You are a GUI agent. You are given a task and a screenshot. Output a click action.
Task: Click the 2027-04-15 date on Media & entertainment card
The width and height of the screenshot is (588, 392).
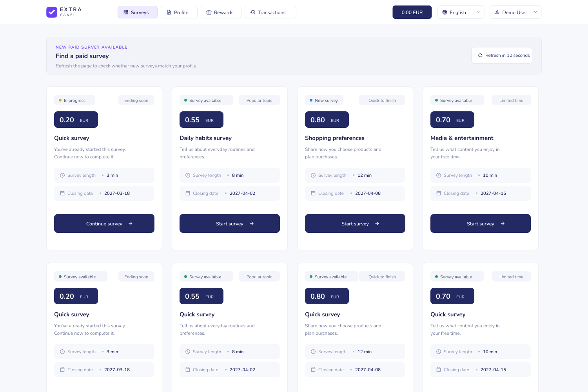tap(493, 193)
